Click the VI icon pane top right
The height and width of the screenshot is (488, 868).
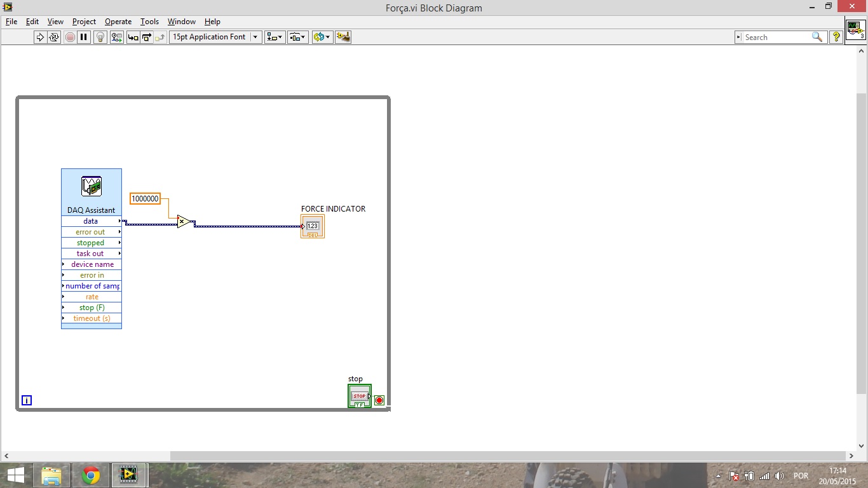point(855,29)
